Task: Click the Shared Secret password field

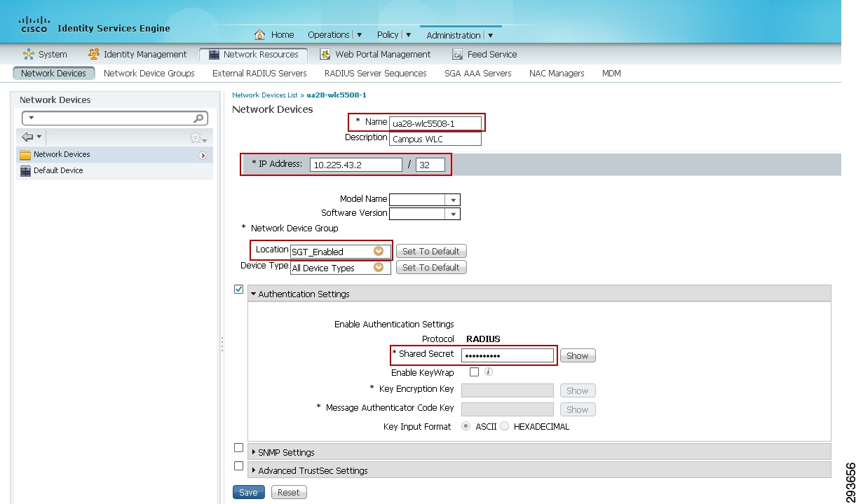Action: pyautogui.click(x=508, y=355)
